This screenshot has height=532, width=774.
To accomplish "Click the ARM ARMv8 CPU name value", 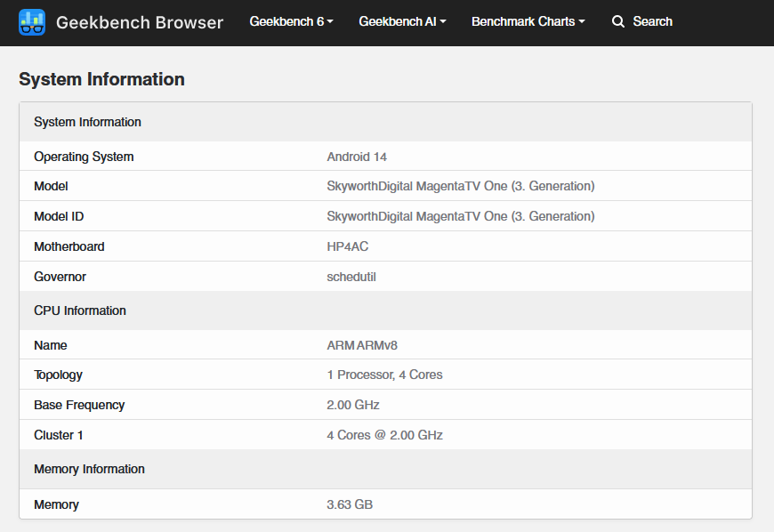I will tap(362, 345).
